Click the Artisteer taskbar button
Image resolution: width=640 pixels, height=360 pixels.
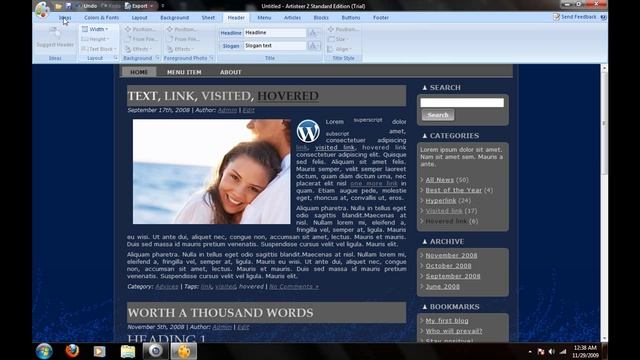(x=184, y=351)
